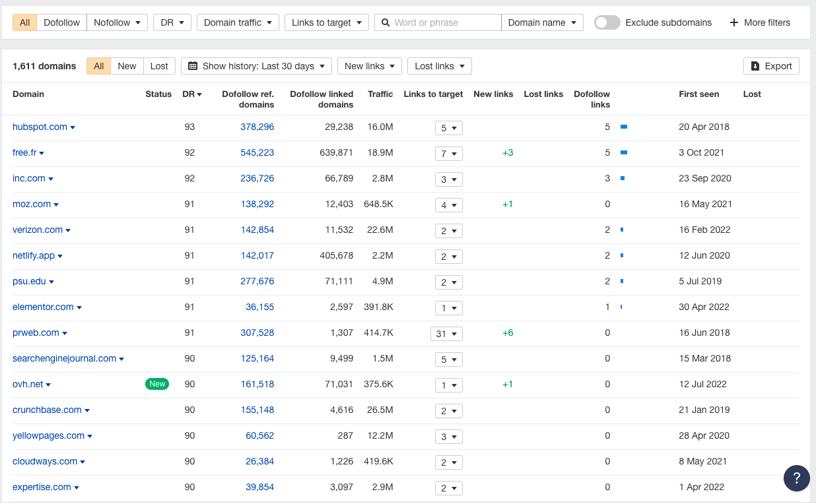The image size is (816, 504).
Task: Open the Lost links dropdown
Action: pyautogui.click(x=440, y=66)
